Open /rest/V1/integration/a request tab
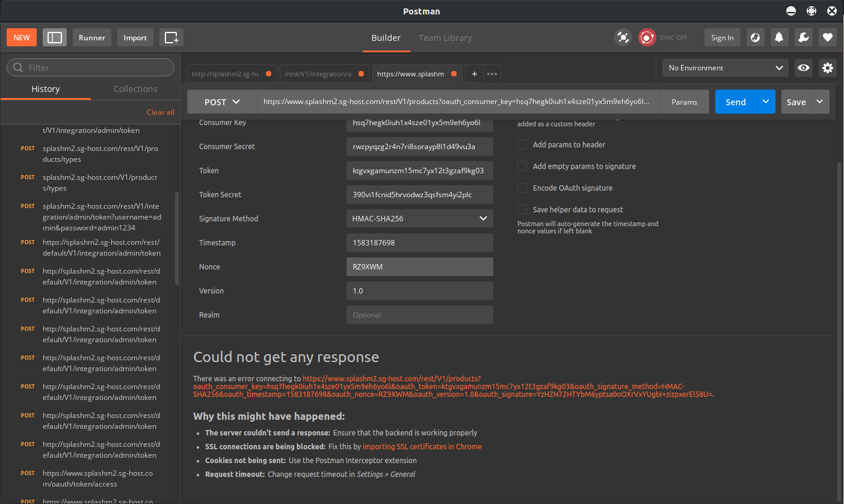 (x=324, y=74)
